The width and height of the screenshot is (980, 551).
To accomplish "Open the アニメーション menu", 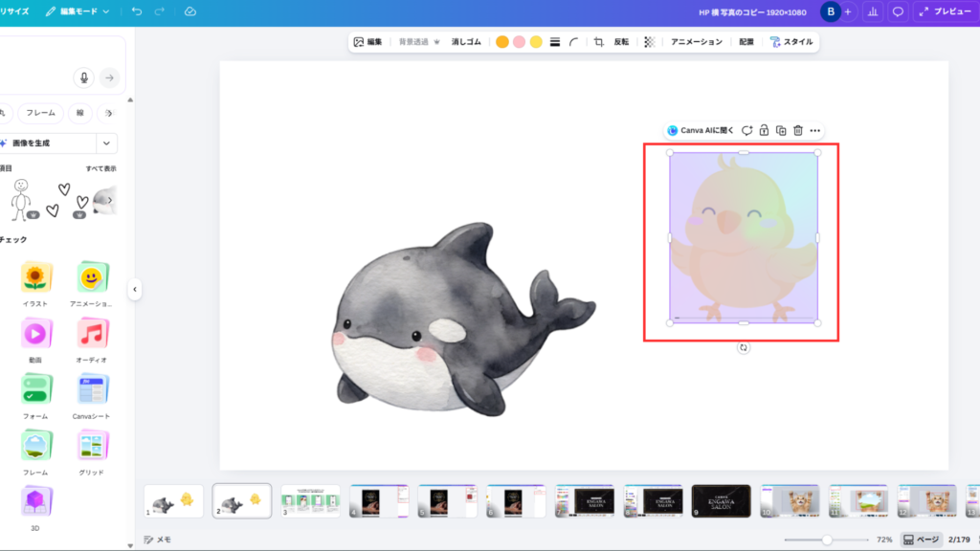I will [x=696, y=42].
